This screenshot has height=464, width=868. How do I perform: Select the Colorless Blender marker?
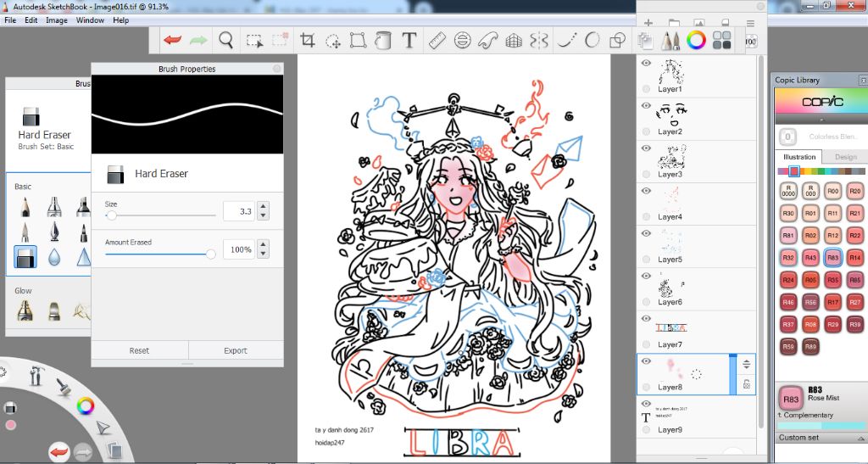[788, 137]
